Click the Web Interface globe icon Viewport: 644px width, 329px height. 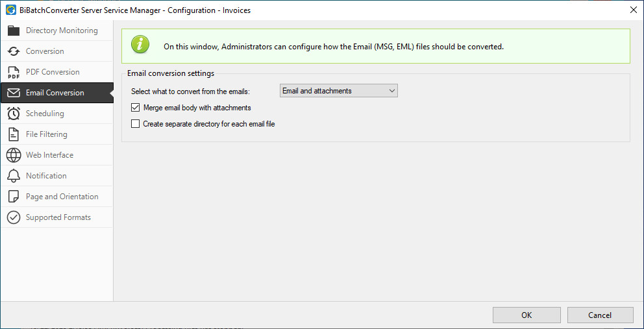[x=14, y=155]
